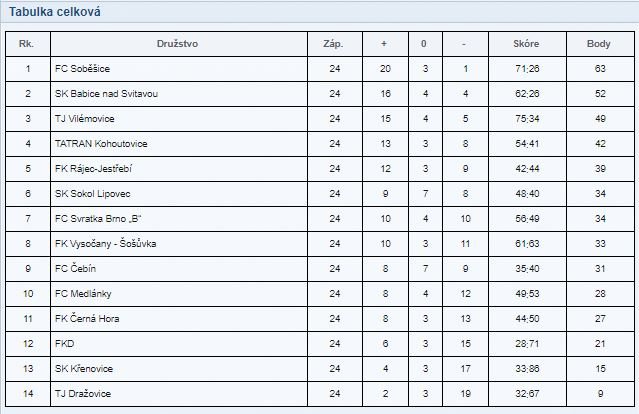Image resolution: width=639 pixels, height=414 pixels.
Task: Click FC Svratka Brno B team
Action: point(98,219)
